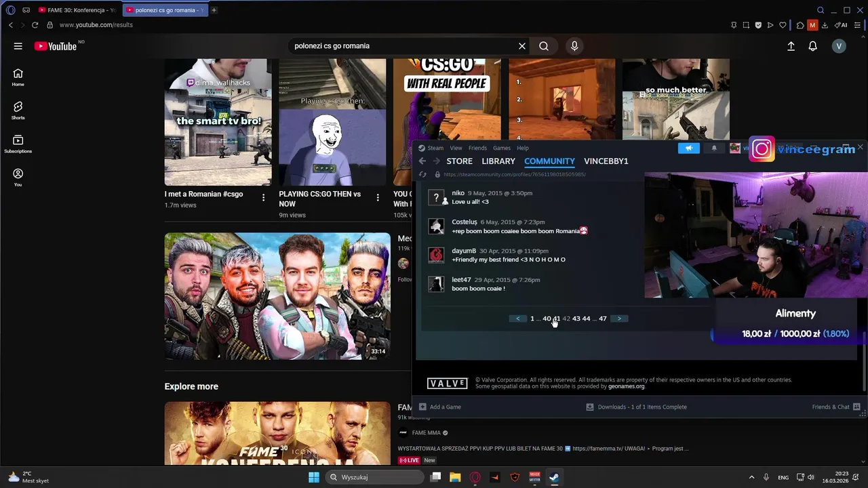Open the VINCEBBY1 profile tab in Steam

point(606,161)
